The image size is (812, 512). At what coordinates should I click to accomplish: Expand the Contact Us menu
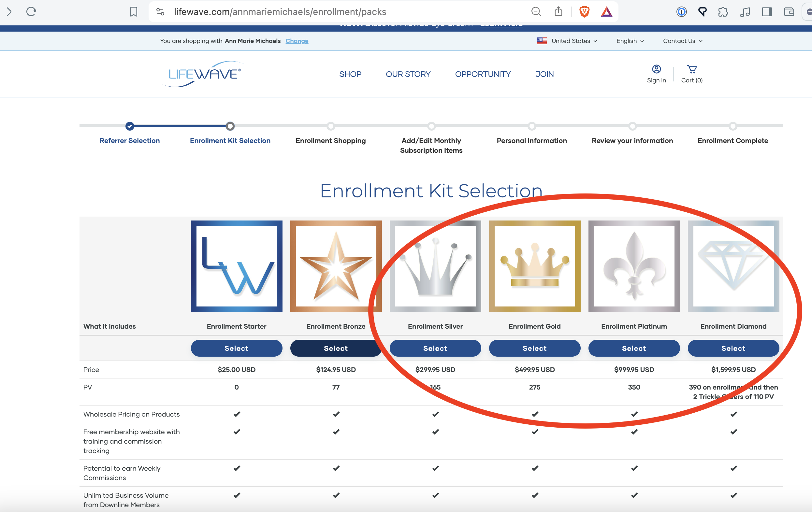[x=682, y=41]
